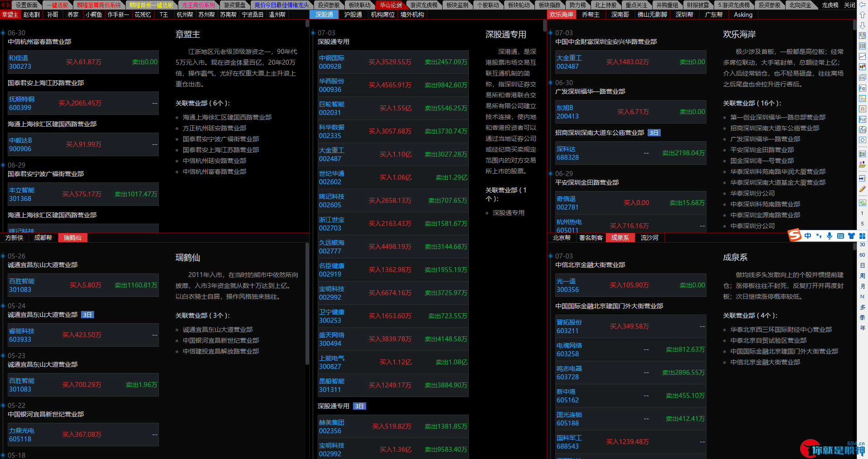Click related branch 中国银河宜昌新世纪营业部

click(x=221, y=340)
